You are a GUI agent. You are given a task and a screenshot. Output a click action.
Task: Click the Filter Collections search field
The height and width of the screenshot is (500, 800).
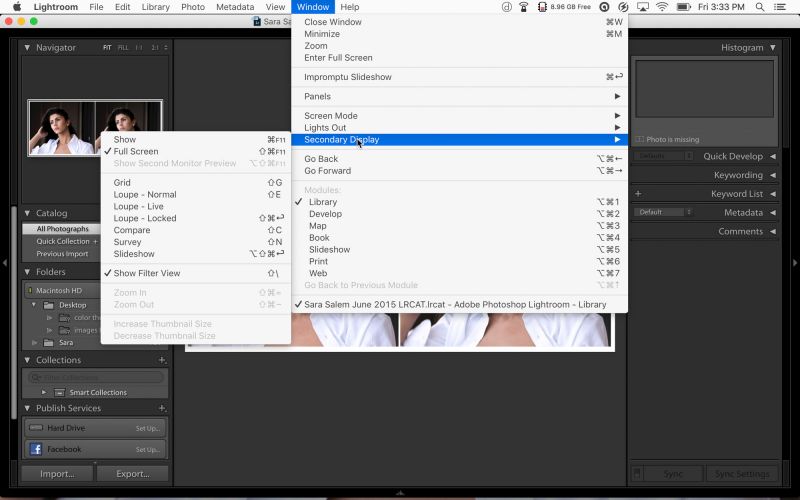pyautogui.click(x=95, y=377)
